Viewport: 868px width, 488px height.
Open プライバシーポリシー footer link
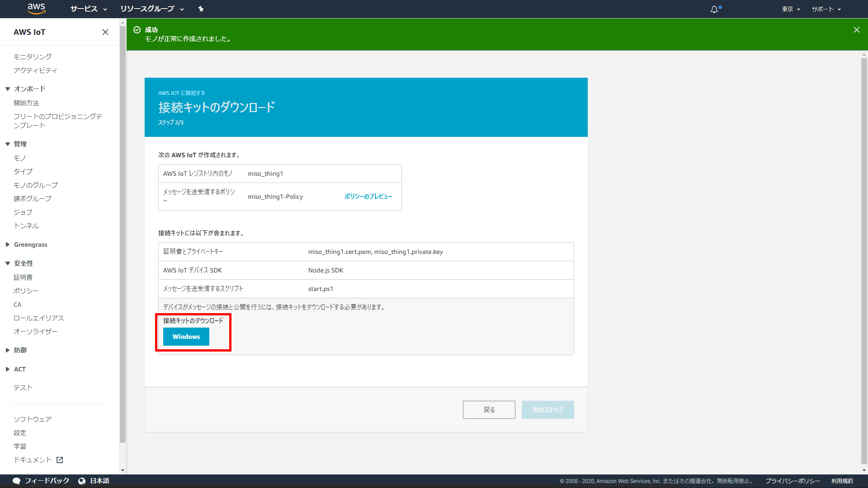click(x=793, y=481)
